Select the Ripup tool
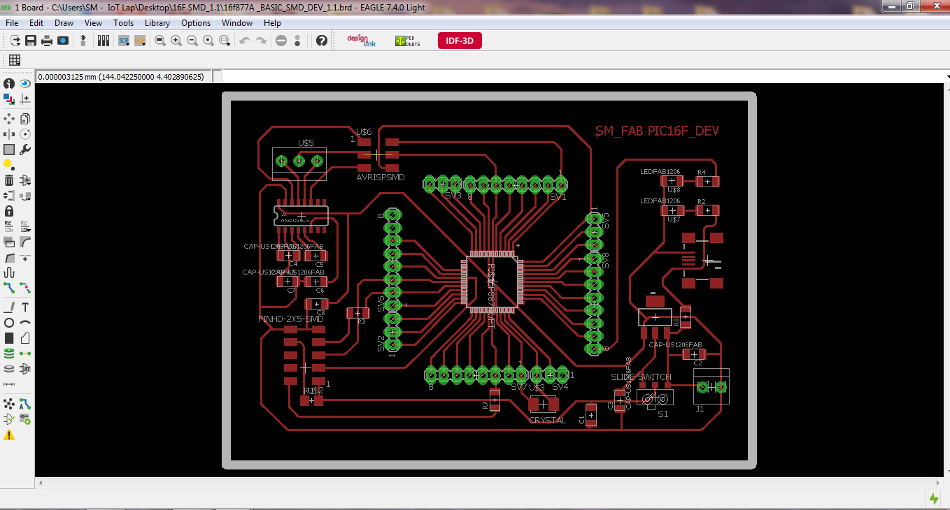The height and width of the screenshot is (510, 950). 25,288
